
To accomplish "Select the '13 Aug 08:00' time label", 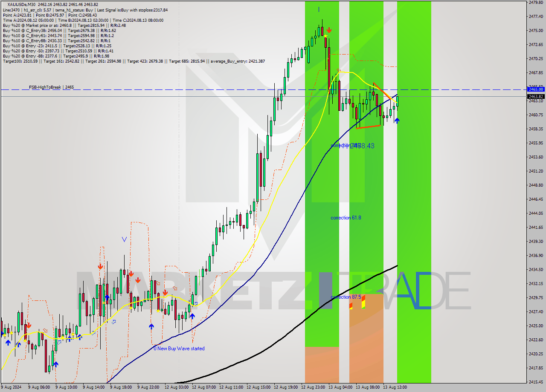I will pyautogui.click(x=368, y=387).
